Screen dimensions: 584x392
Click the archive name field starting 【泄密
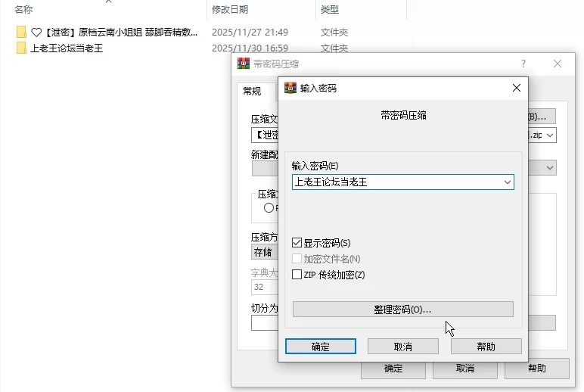(265, 135)
